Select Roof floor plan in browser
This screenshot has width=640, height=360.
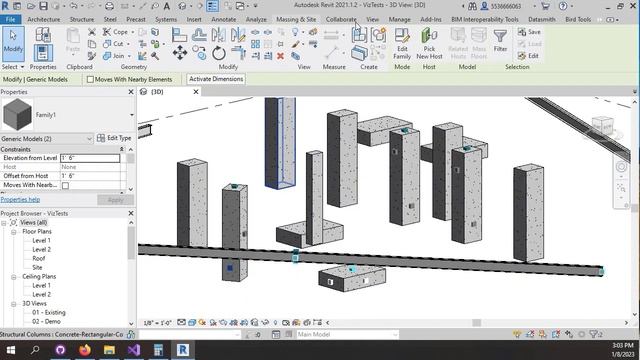tap(39, 259)
